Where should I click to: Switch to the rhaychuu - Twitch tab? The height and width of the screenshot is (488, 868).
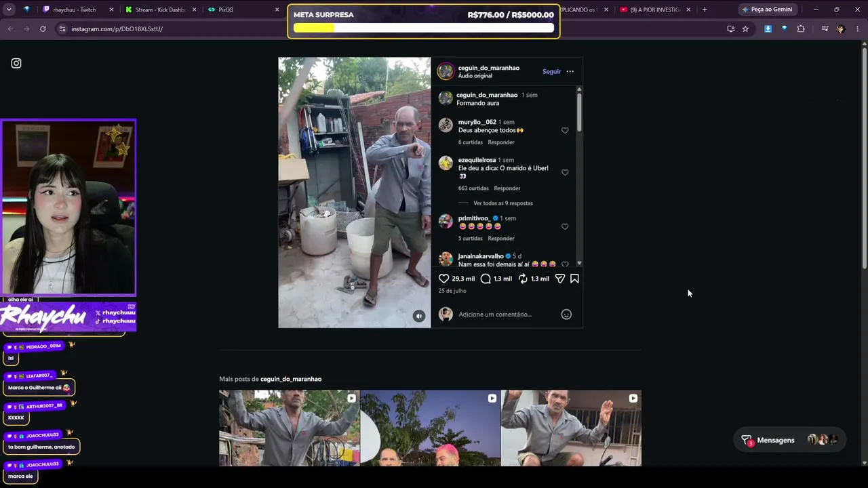tap(75, 9)
